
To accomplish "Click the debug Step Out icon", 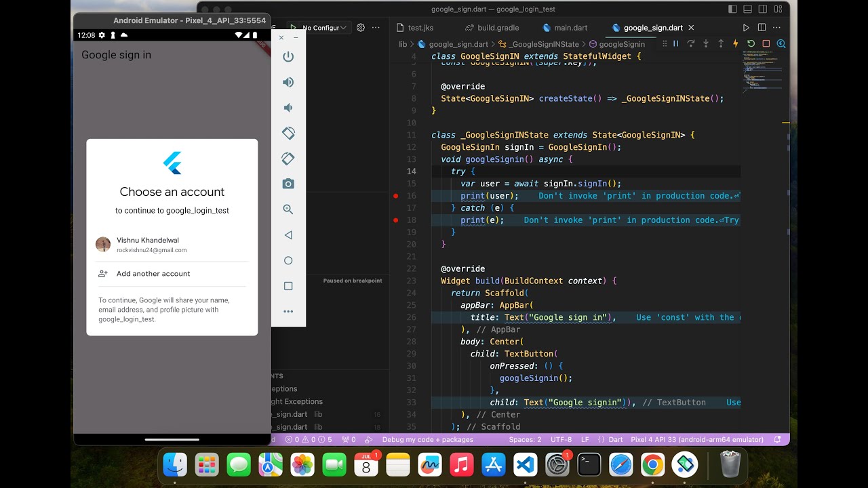I will [x=721, y=43].
